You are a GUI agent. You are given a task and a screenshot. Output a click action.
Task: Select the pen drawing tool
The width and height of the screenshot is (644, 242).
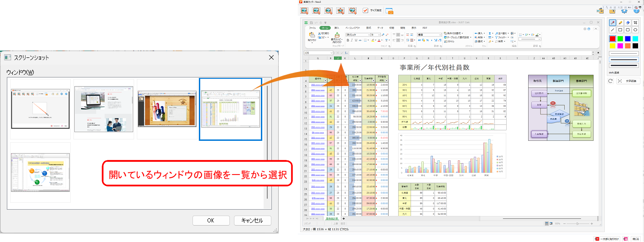click(x=613, y=22)
